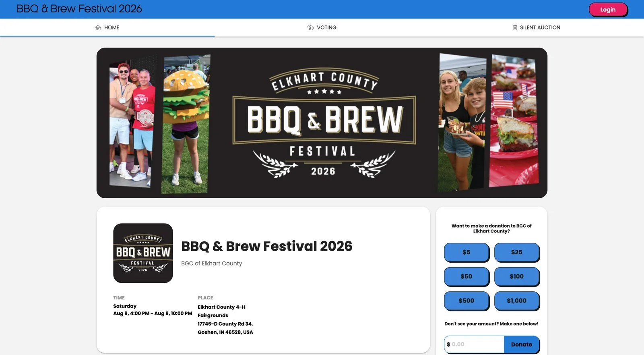
Task: Click the Login button
Action: [x=608, y=10]
